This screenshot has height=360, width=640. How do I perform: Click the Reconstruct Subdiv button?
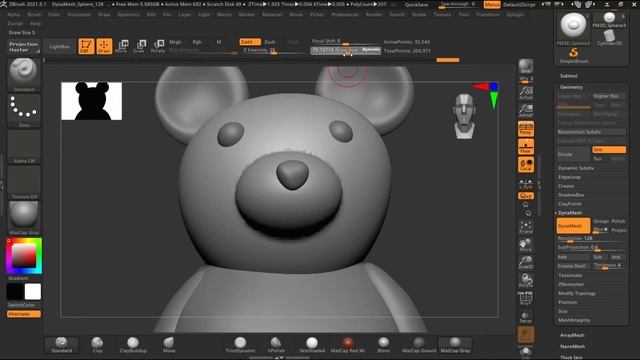pos(591,132)
